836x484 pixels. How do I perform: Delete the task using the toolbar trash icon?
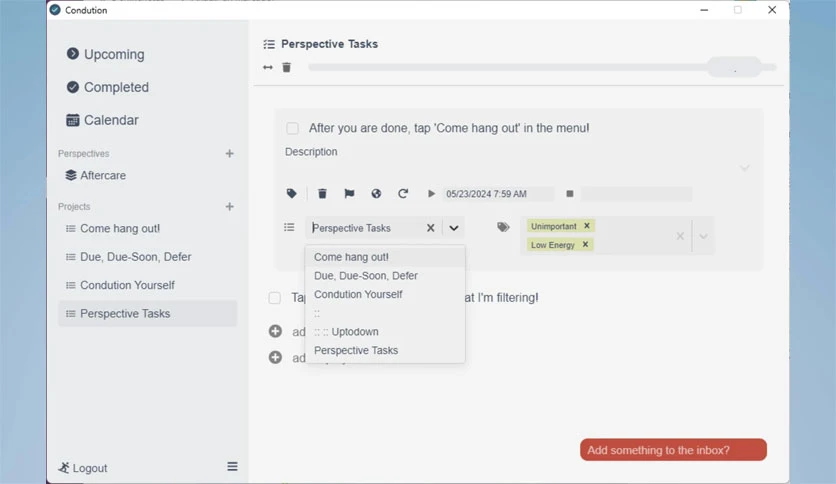coord(322,193)
